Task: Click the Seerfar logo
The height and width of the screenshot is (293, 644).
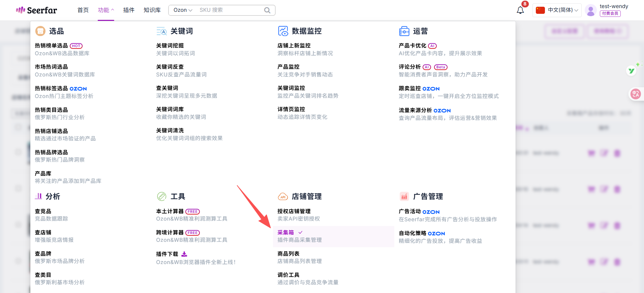Action: (36, 10)
